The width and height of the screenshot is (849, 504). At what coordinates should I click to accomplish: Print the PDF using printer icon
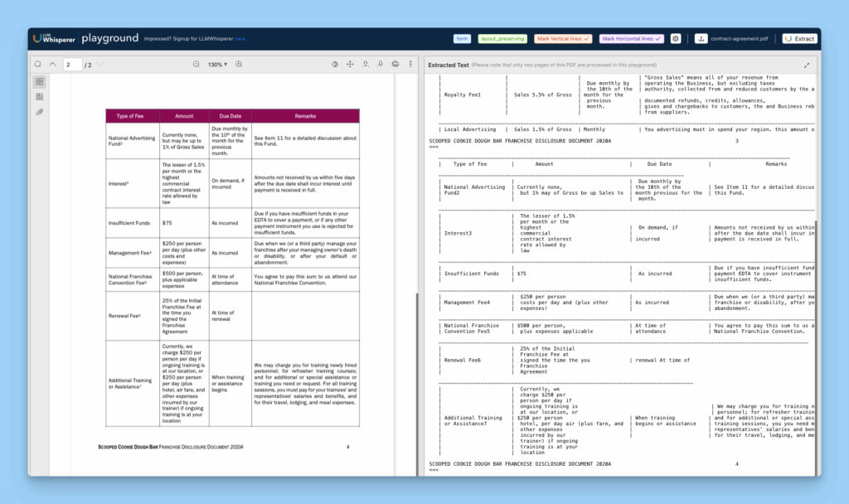point(395,65)
